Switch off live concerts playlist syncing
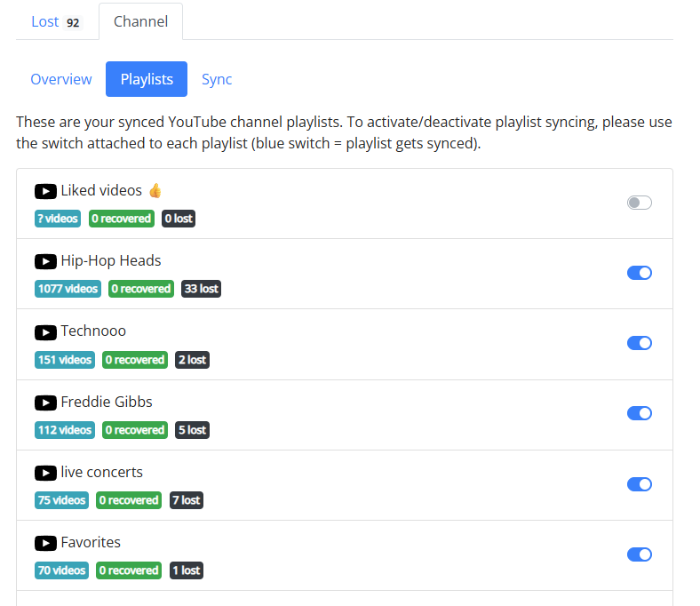 pyautogui.click(x=640, y=484)
